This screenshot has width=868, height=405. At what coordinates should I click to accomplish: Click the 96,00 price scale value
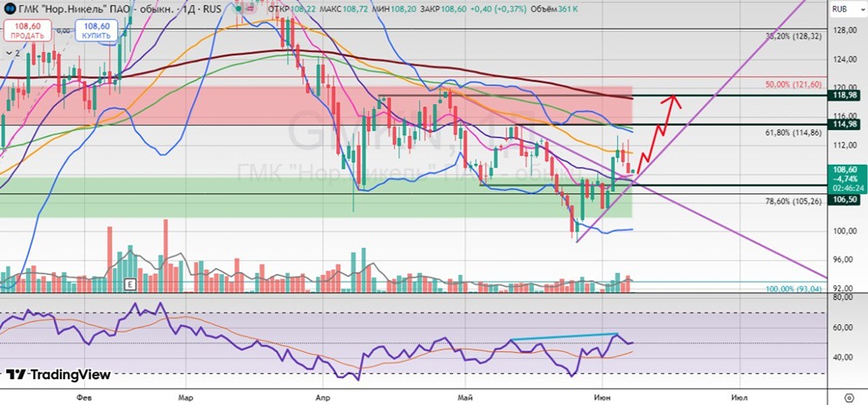pos(842,259)
